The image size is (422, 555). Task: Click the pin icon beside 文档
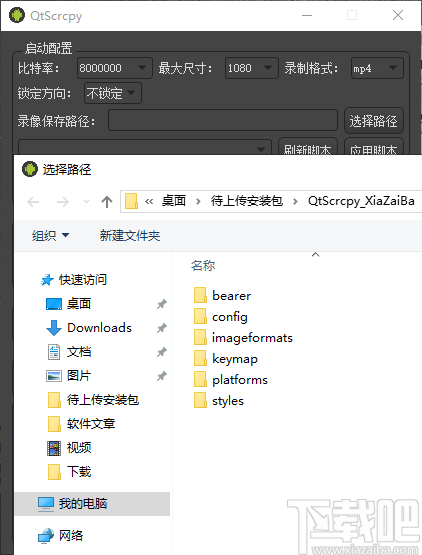pos(161,352)
